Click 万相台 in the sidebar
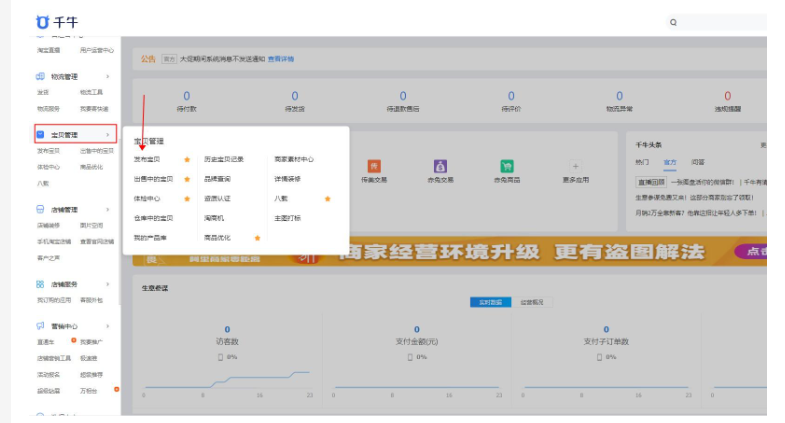The image size is (785, 423). pos(89,390)
